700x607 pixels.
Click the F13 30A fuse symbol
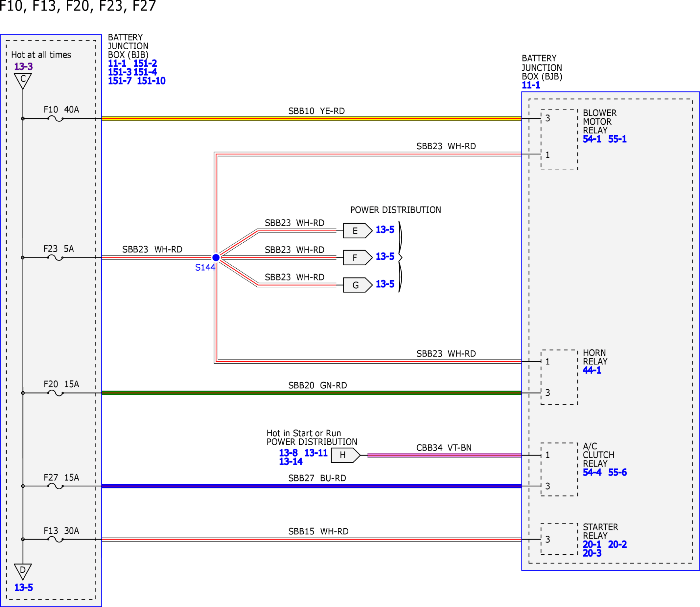[56, 539]
